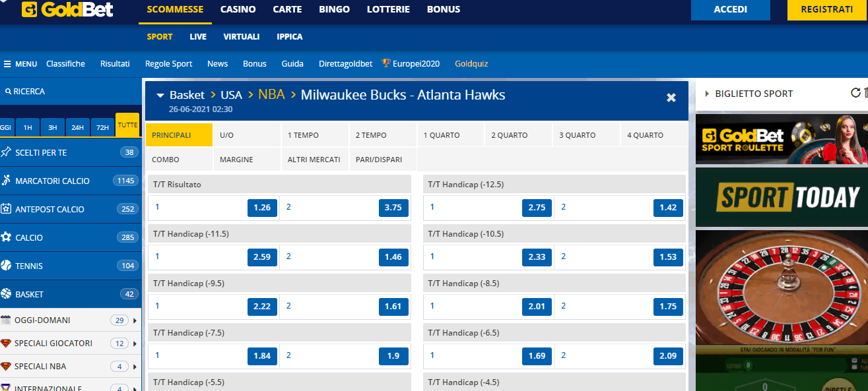Image resolution: width=868 pixels, height=391 pixels.
Task: Open the MARGINE market tab
Action: (247, 160)
